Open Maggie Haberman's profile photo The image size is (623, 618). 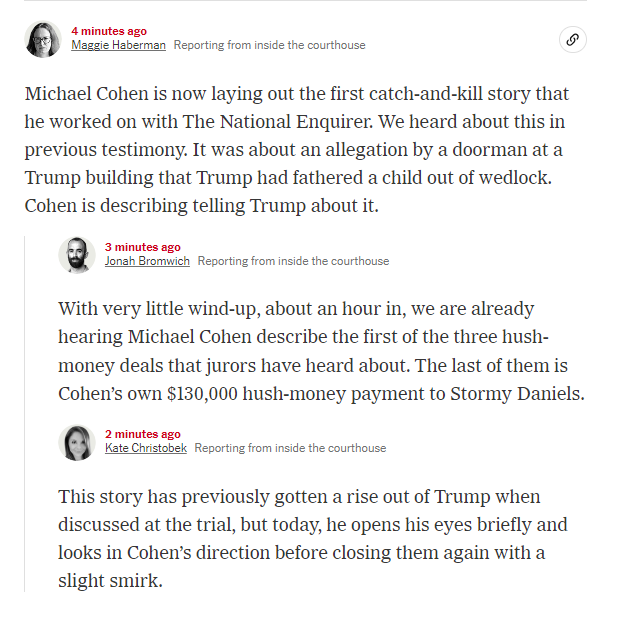43,39
